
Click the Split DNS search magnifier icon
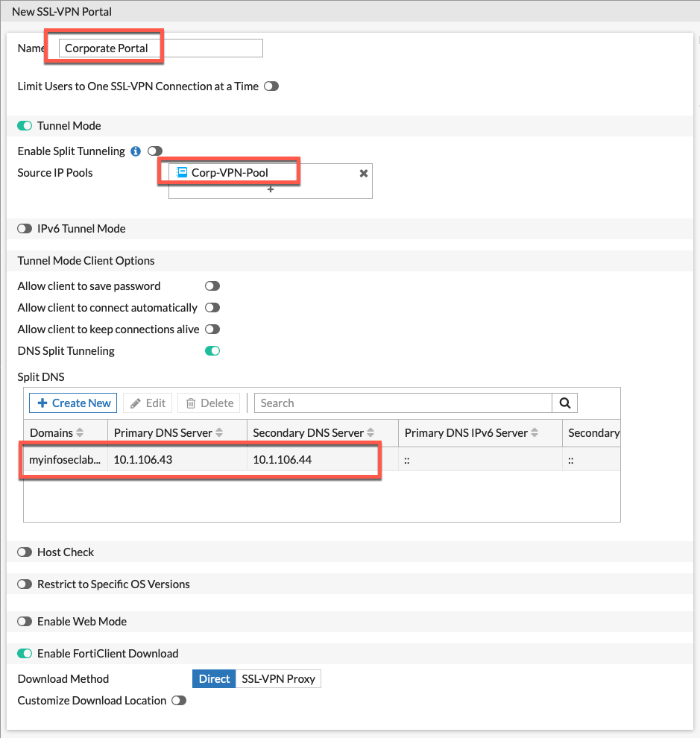(x=564, y=403)
